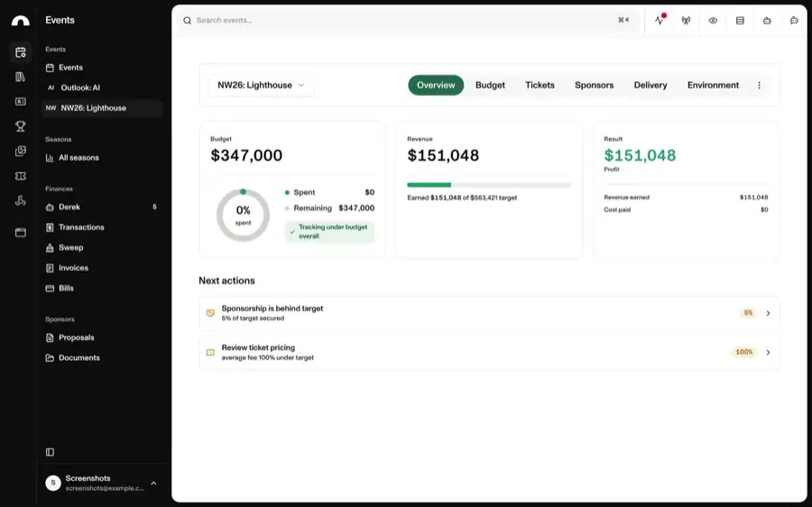Click the Spent $0 legend row
The width and height of the screenshot is (812, 507).
pyautogui.click(x=329, y=192)
